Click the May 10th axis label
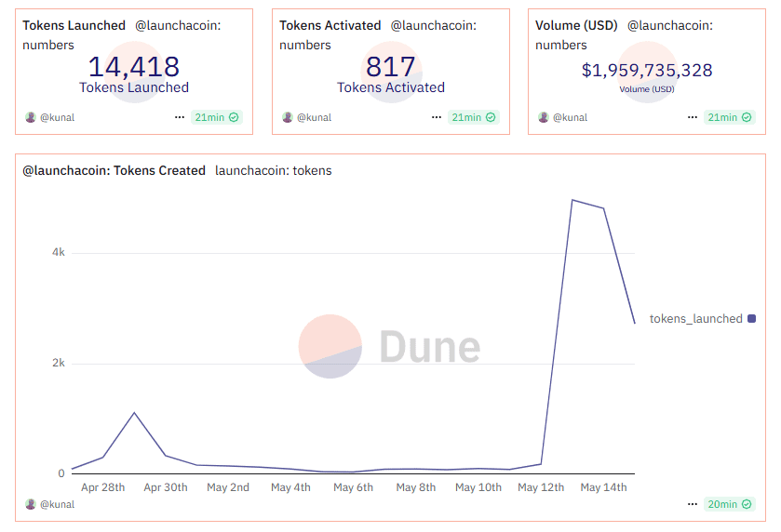This screenshot has width=781, height=532. click(478, 487)
